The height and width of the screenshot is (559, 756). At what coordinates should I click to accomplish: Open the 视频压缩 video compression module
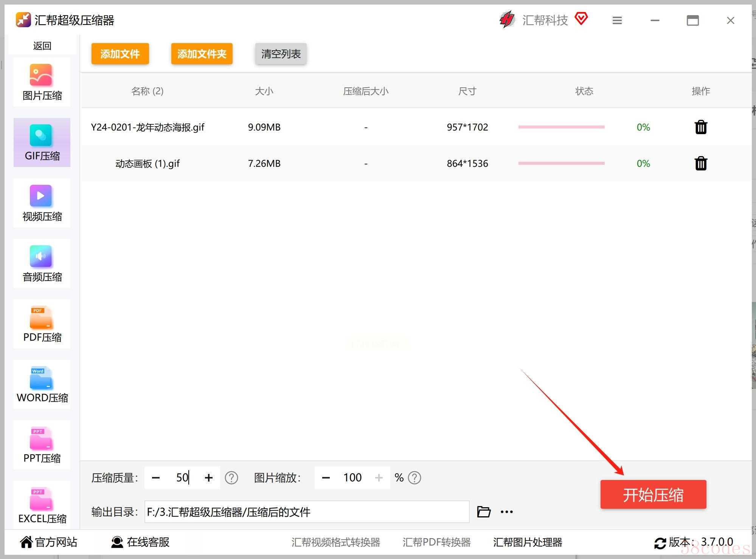coord(42,203)
